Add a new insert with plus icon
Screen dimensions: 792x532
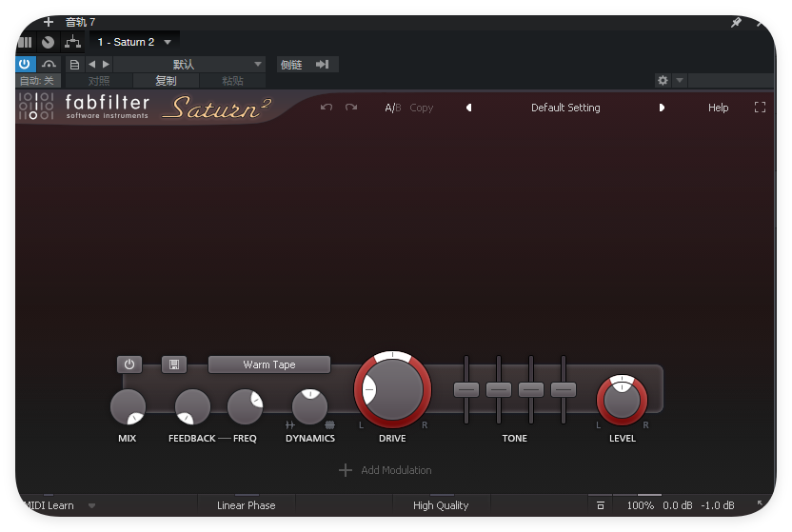tap(48, 22)
